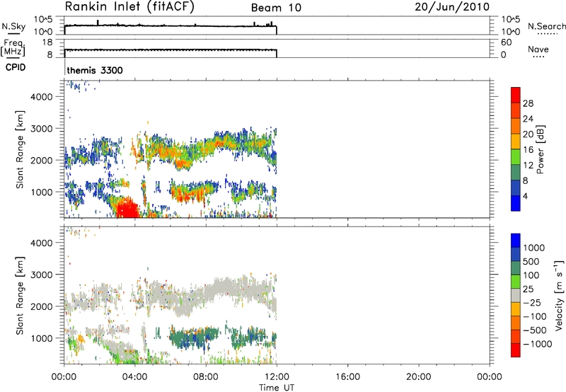Click the "themis 3300" CPID text
The width and height of the screenshot is (566, 392).
tap(95, 70)
